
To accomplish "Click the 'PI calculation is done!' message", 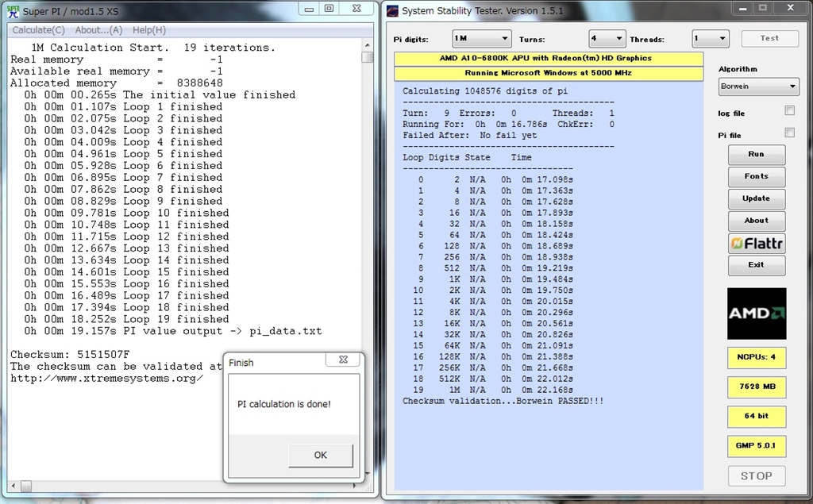I will [284, 404].
